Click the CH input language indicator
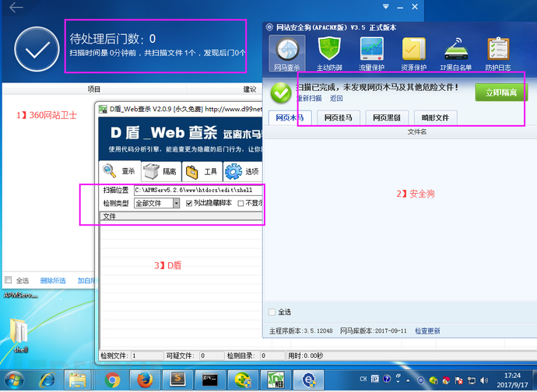Screen dimensions: 537x392 click(x=363, y=379)
